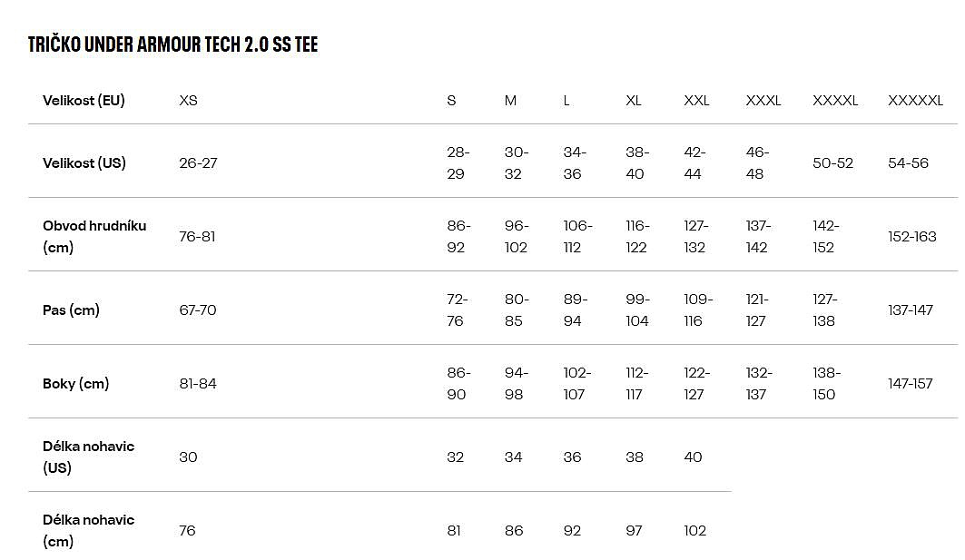
Task: Click the 'Velikost (US)' row label
Action: click(84, 163)
